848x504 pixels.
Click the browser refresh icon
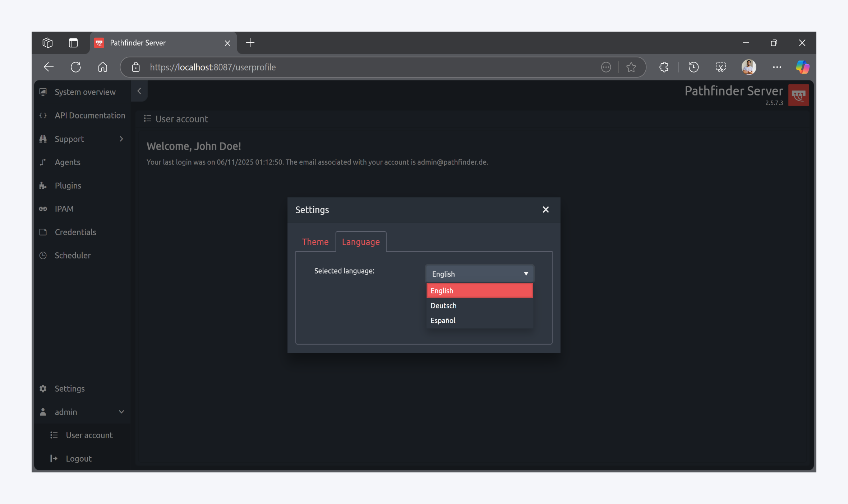click(76, 67)
